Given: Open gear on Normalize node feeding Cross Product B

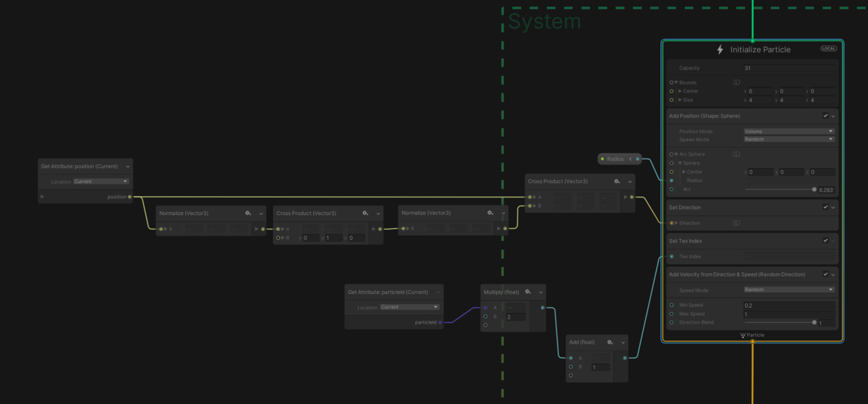Looking at the screenshot, I should tap(491, 214).
